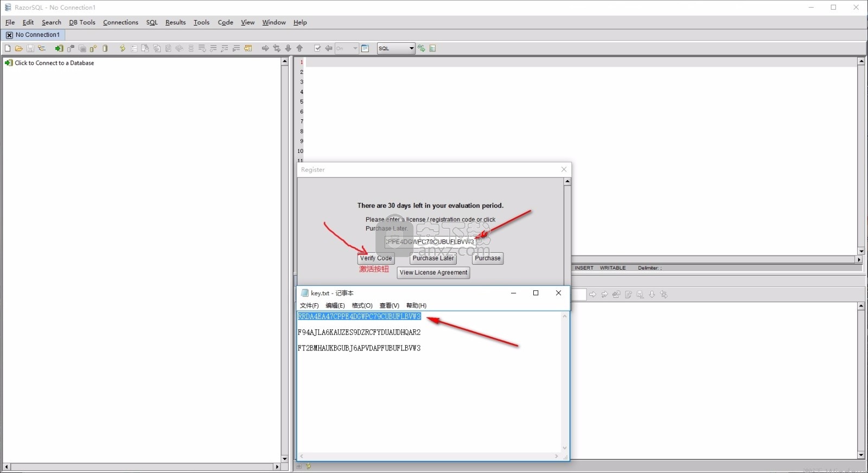Click the New File icon in toolbar
The image size is (868, 473).
coord(8,48)
